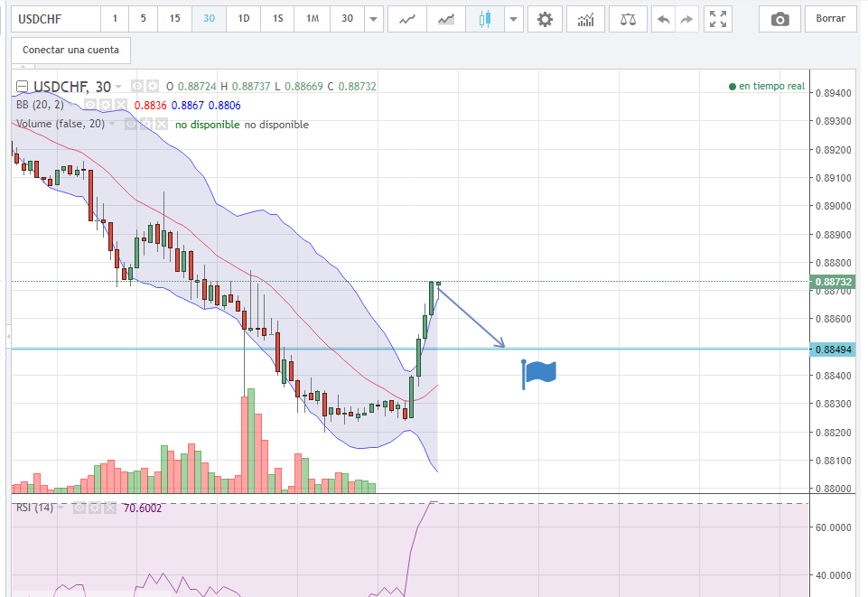Expand the chart style dropdown arrow
This screenshot has height=597, width=868.
[x=513, y=19]
